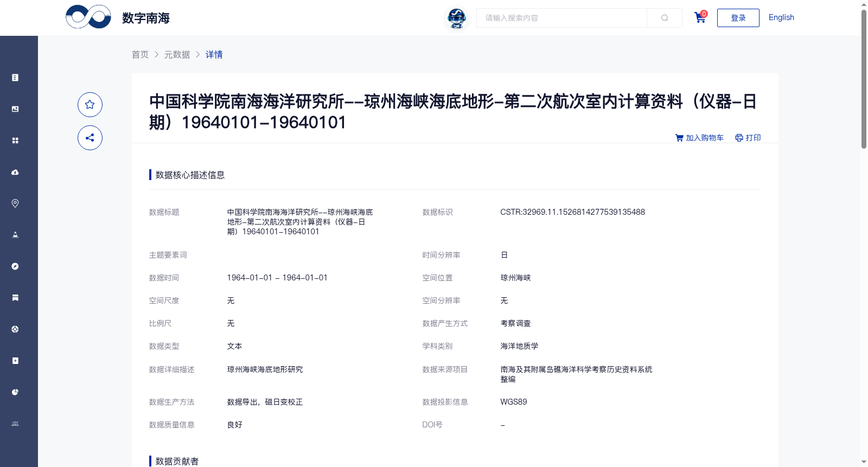
Task: Open the image gallery sidebar icon
Action: (15, 109)
